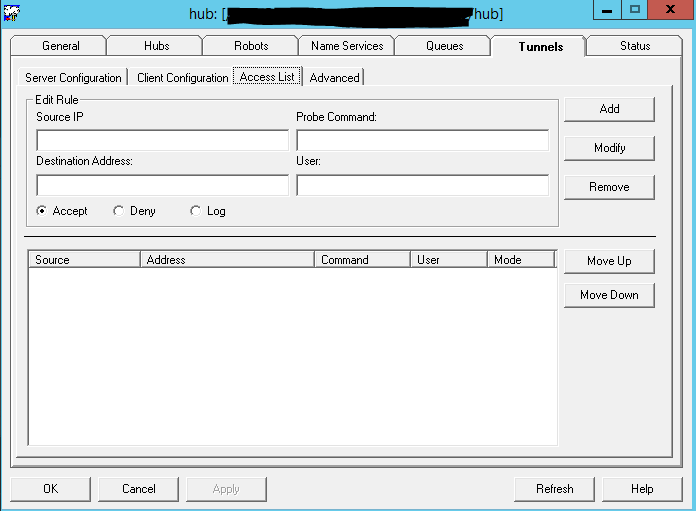696x511 pixels.
Task: Click the Remove button
Action: 609,187
